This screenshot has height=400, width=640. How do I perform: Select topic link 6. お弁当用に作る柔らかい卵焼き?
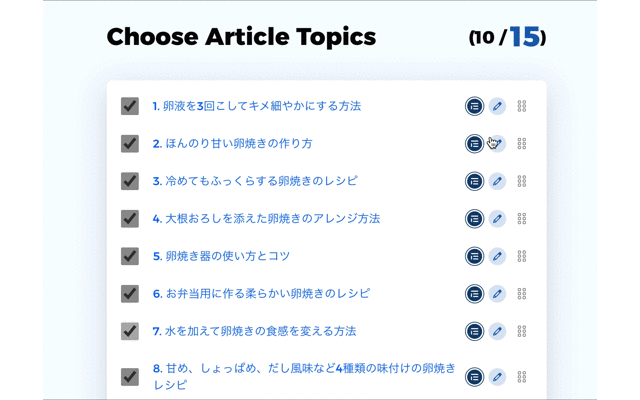261,294
